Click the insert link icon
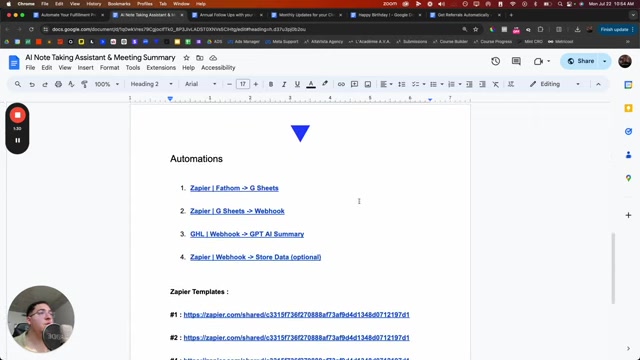The width and height of the screenshot is (640, 360). 341,84
